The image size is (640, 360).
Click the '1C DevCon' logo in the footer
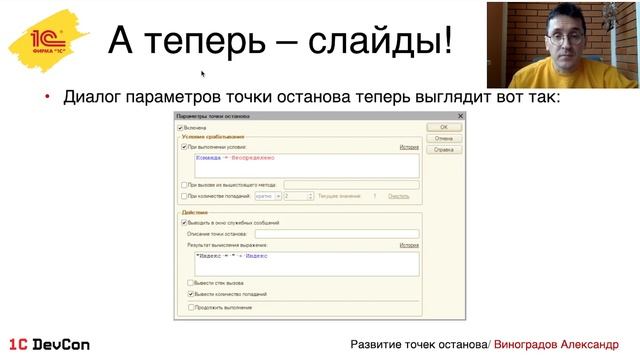click(49, 344)
